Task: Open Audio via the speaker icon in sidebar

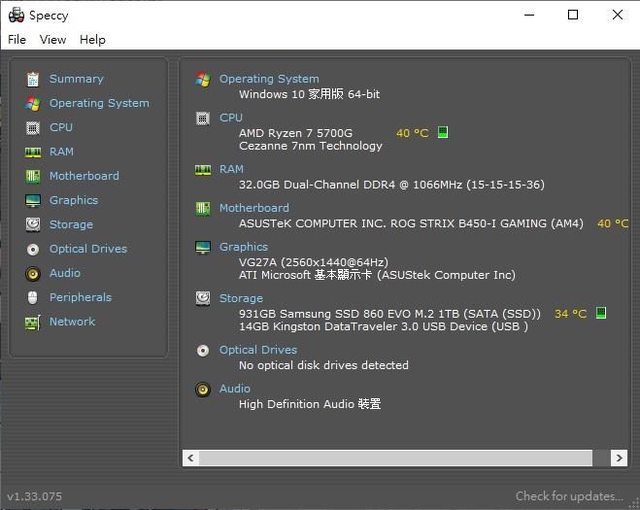Action: (33, 273)
